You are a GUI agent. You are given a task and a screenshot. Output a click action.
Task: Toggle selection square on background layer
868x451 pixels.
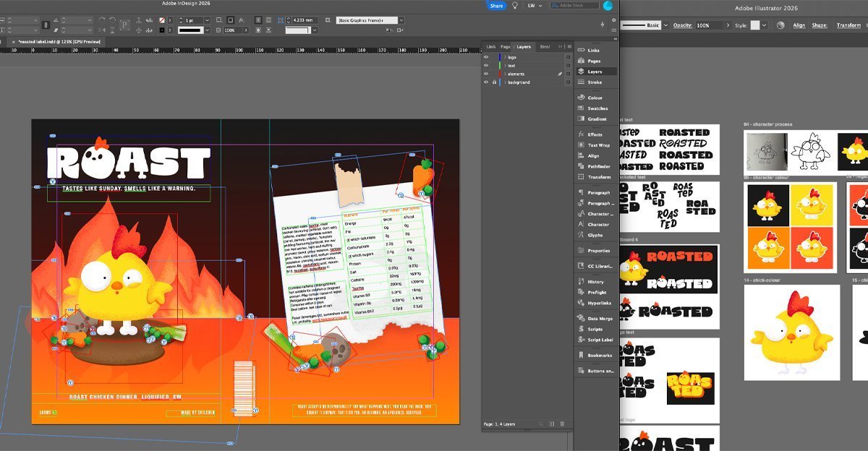568,82
